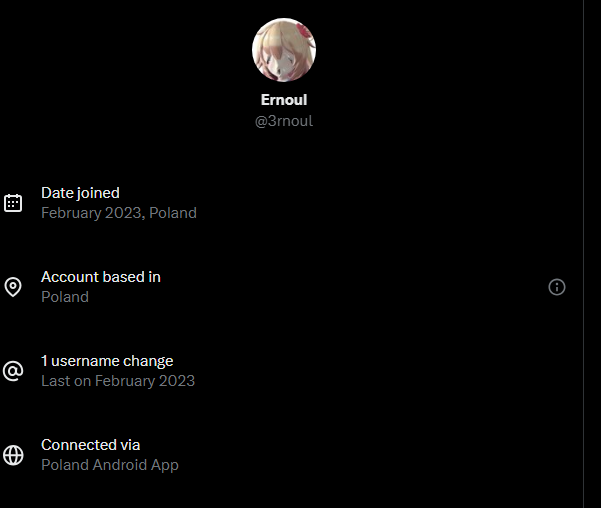Select the Connected via label
Image resolution: width=601 pixels, height=508 pixels.
pos(90,445)
